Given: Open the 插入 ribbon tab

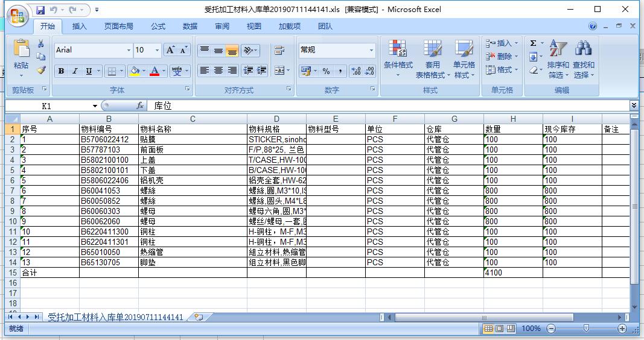Looking at the screenshot, I should pos(79,27).
